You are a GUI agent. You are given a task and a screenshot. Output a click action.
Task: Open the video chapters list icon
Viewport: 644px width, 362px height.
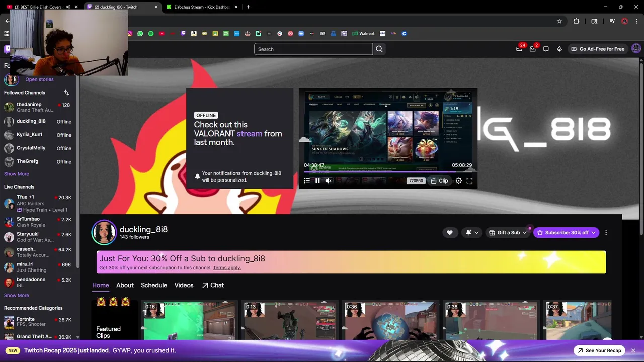307,181
